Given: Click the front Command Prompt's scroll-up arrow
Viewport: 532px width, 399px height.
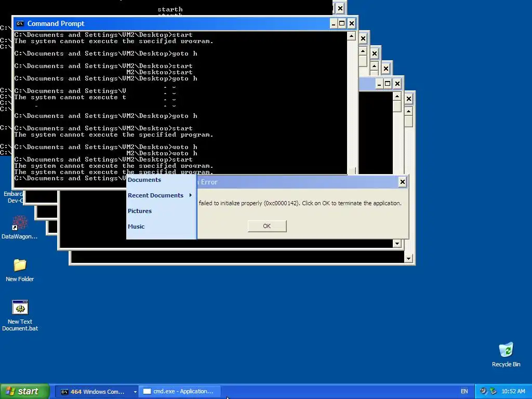Looking at the screenshot, I should [x=351, y=36].
